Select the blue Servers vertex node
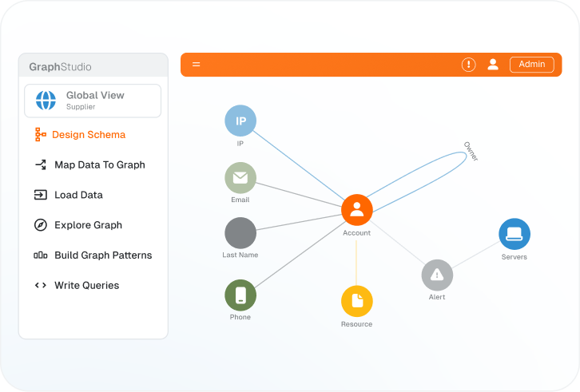 pyautogui.click(x=514, y=234)
